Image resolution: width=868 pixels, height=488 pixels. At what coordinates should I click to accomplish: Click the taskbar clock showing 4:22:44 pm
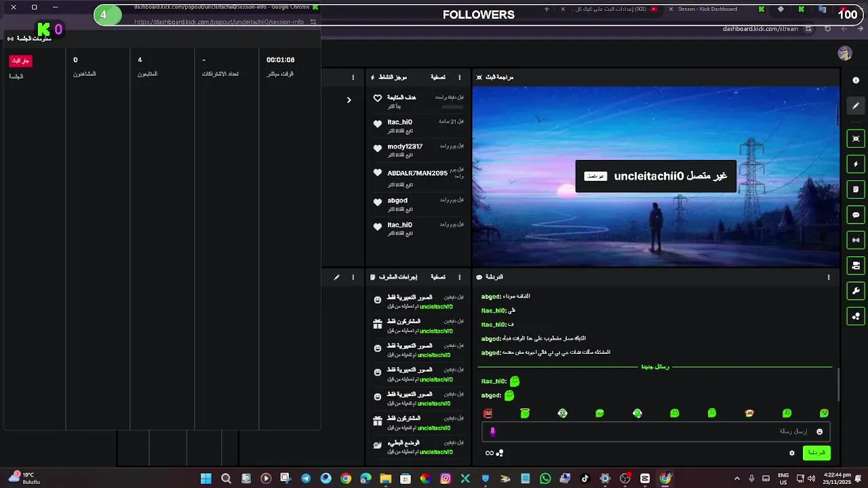(837, 479)
